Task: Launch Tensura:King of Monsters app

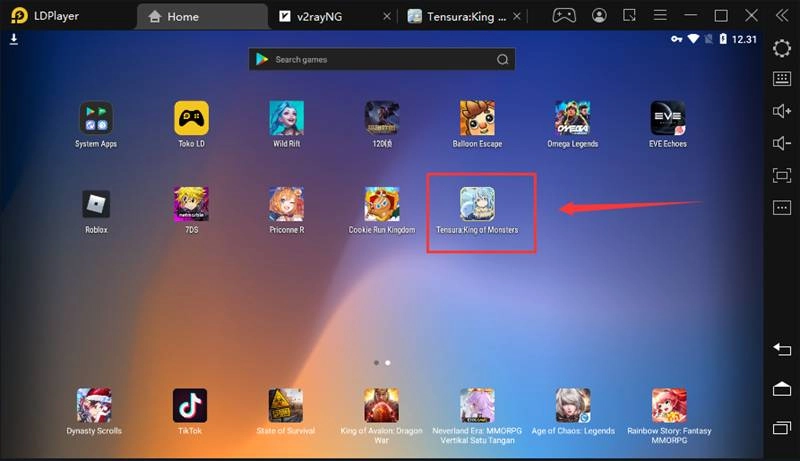Action: (x=477, y=204)
